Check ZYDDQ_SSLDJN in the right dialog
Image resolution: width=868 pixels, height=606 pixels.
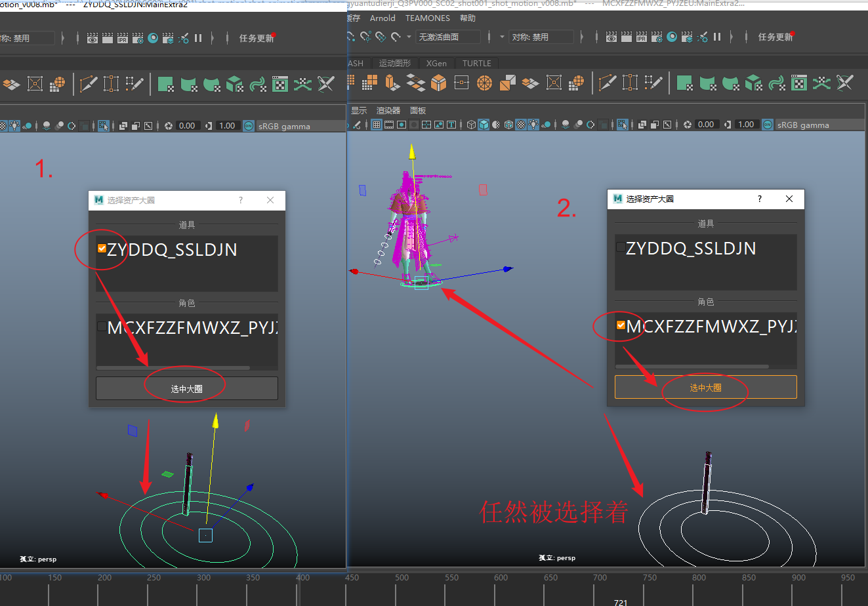coord(621,247)
